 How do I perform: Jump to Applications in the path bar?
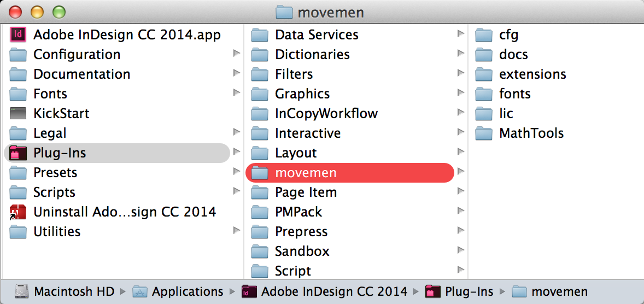178,291
